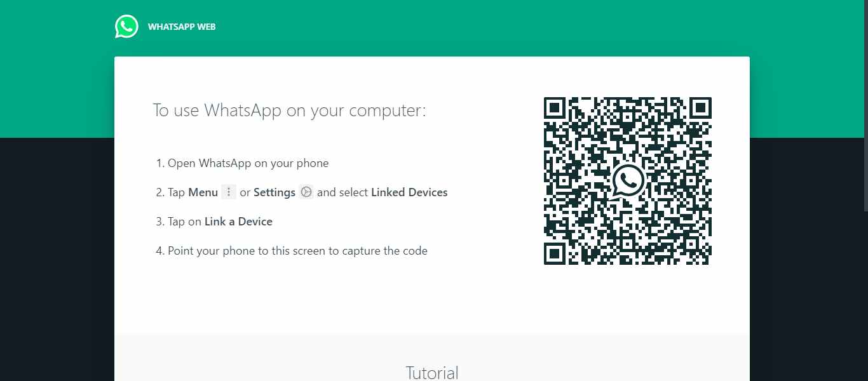The width and height of the screenshot is (868, 381).
Task: Click the three-dot Menu icon in step 2
Action: (229, 192)
